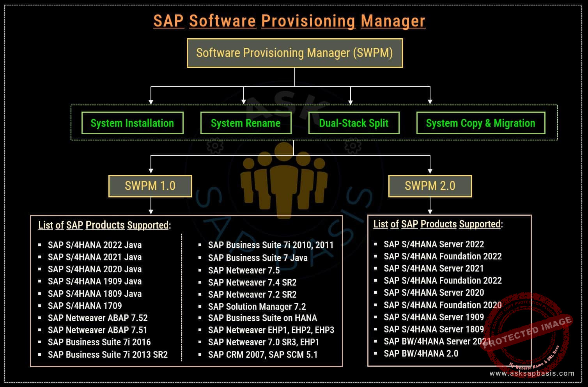Select the SWPM 2.0 box
The width and height of the screenshot is (588, 387).
[x=430, y=186]
